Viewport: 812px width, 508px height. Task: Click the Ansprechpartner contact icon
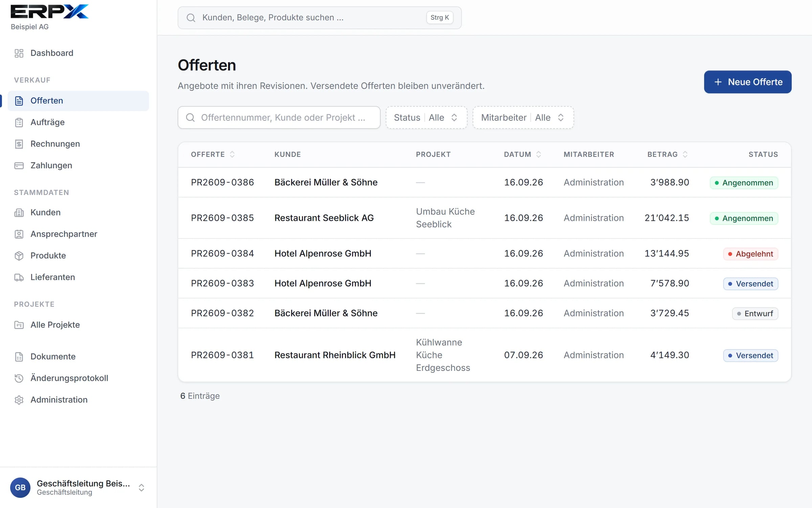[19, 234]
